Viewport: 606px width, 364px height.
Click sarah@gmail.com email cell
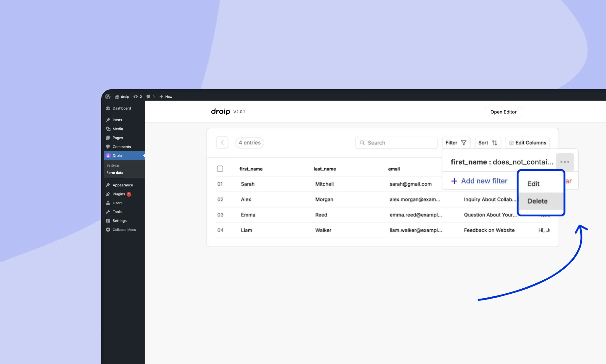pos(410,184)
